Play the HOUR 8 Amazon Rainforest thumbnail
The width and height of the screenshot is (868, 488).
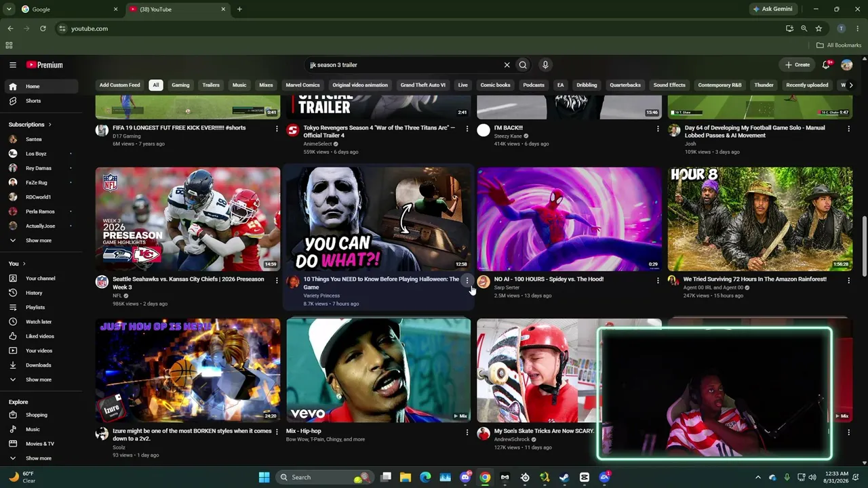760,219
